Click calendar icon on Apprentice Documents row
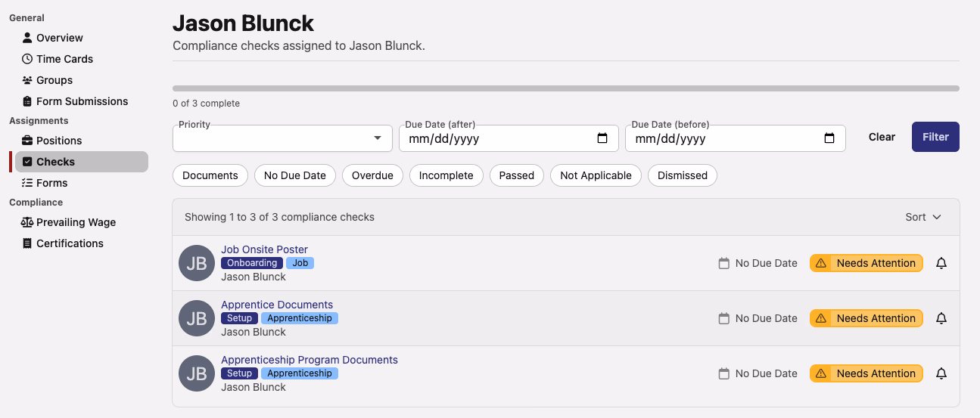 point(723,318)
